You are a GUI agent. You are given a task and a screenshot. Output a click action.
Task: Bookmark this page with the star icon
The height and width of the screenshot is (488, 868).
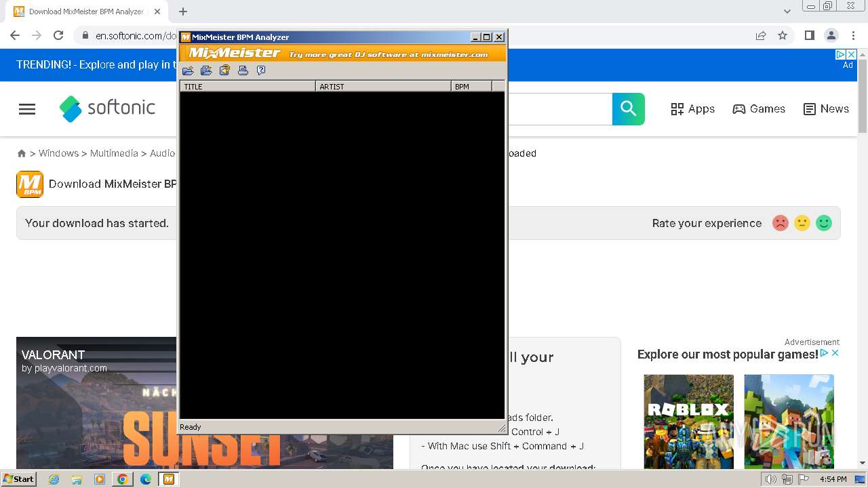click(x=783, y=35)
